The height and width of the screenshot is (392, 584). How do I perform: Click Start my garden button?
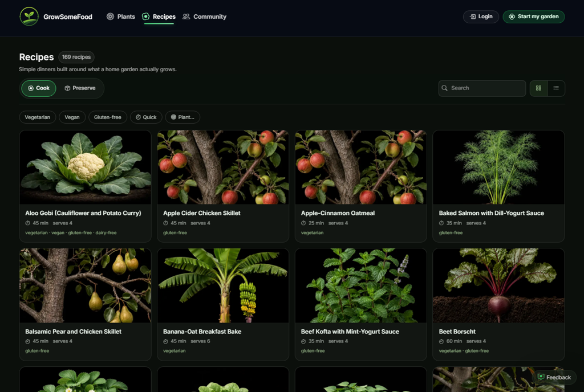[534, 17]
